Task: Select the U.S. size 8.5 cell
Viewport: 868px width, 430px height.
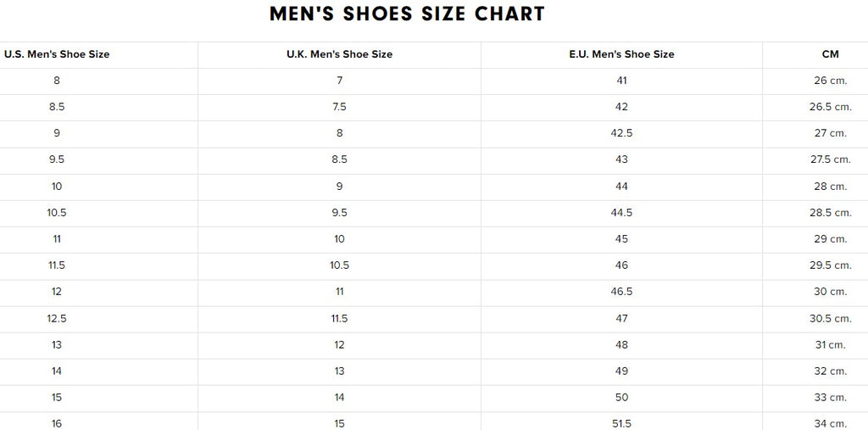Action: (x=57, y=107)
